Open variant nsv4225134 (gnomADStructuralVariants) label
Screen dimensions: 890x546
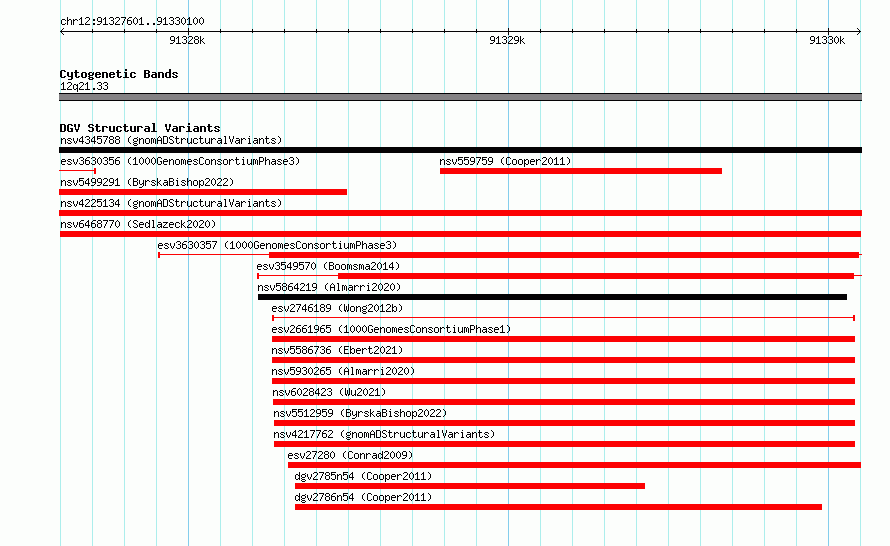point(171,203)
